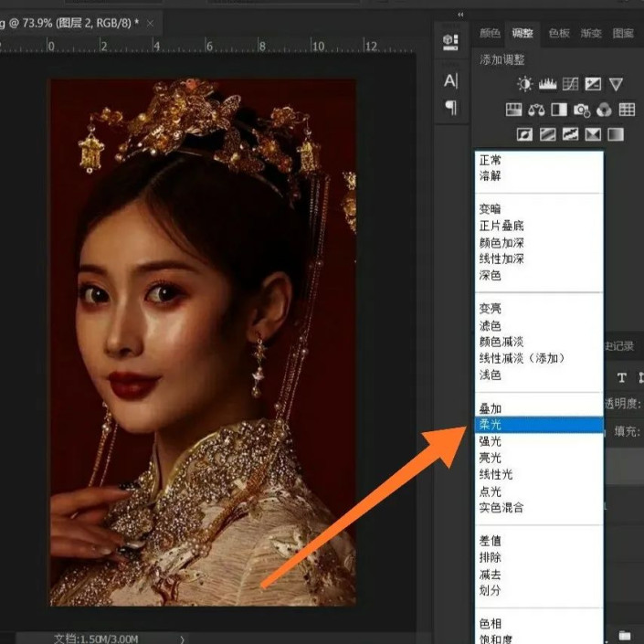
Task: Choose 实色混合 blend mode
Action: (539, 508)
